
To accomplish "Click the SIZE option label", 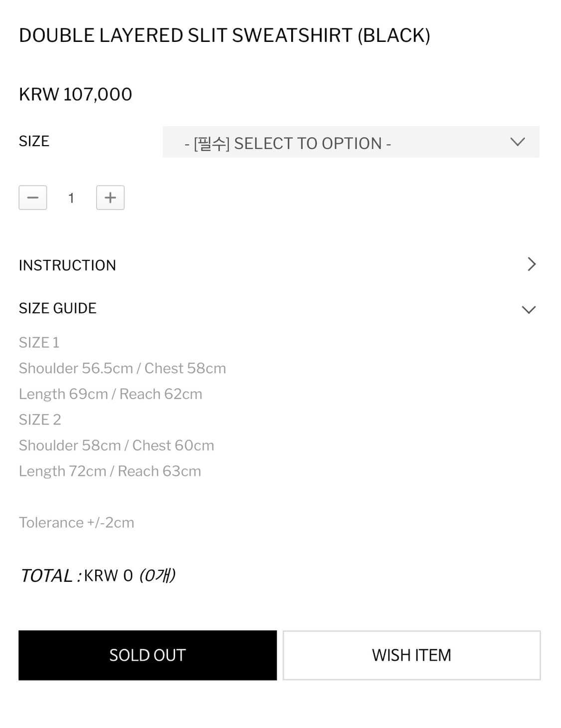I will (x=34, y=141).
